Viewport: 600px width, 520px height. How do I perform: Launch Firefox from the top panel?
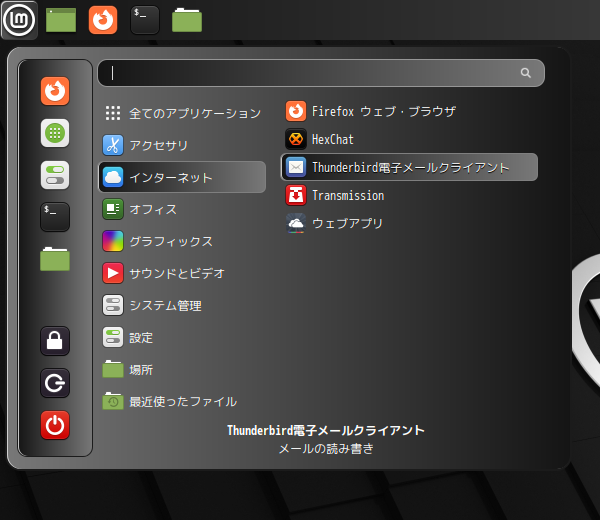103,20
